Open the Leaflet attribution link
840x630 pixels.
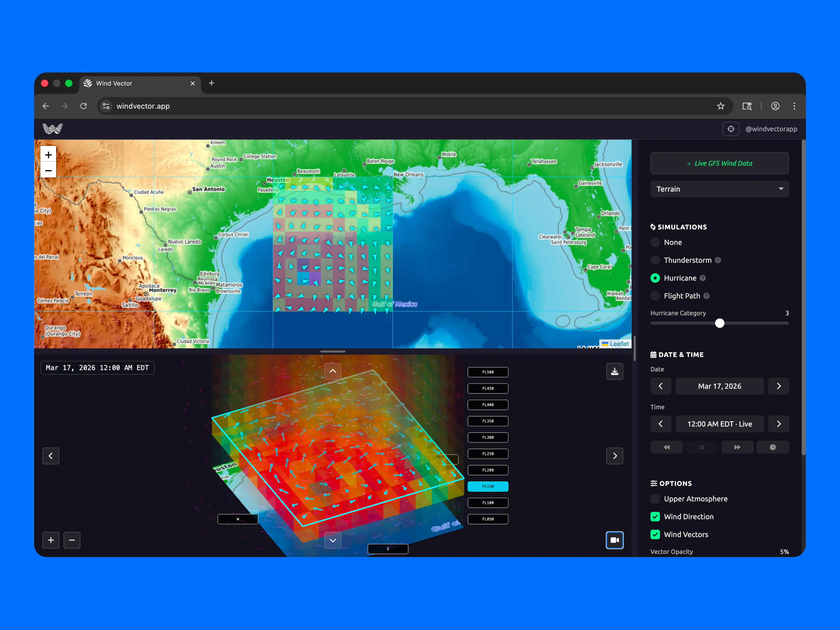coord(619,344)
